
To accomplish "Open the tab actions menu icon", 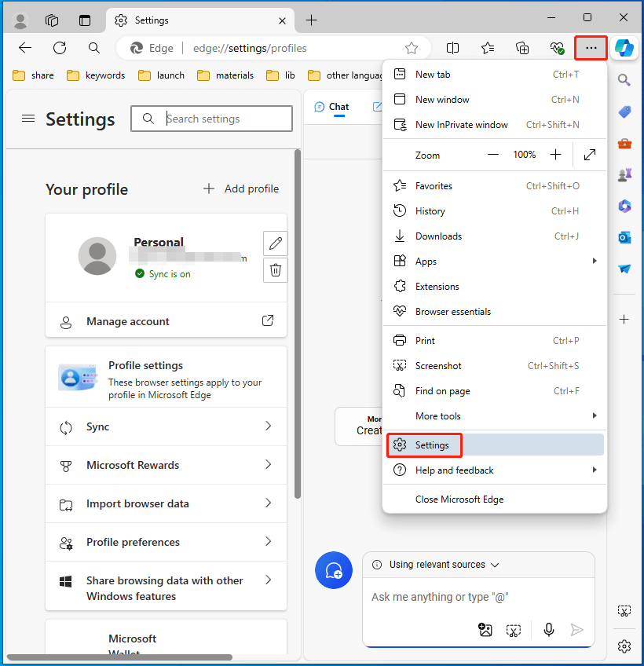I will 85,20.
